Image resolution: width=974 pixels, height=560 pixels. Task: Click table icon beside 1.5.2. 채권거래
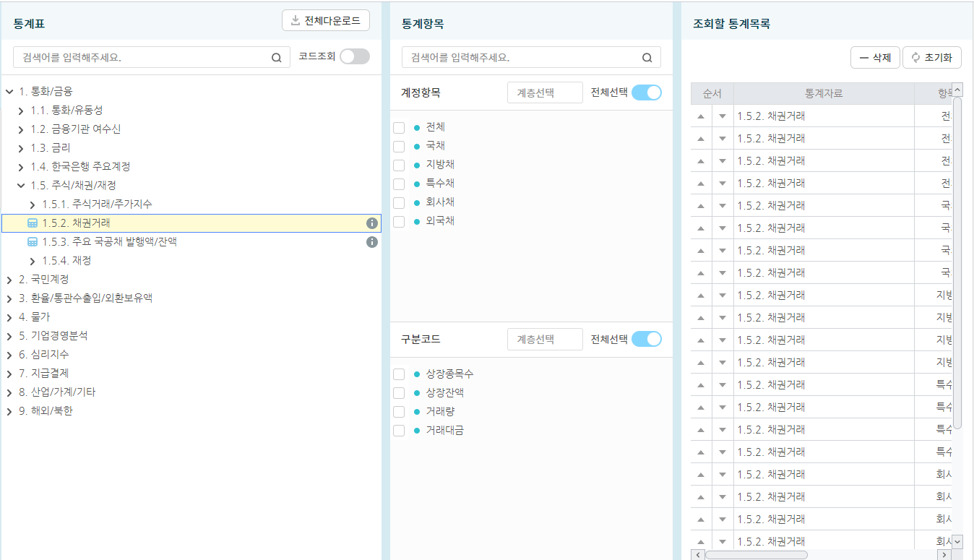coord(33,223)
